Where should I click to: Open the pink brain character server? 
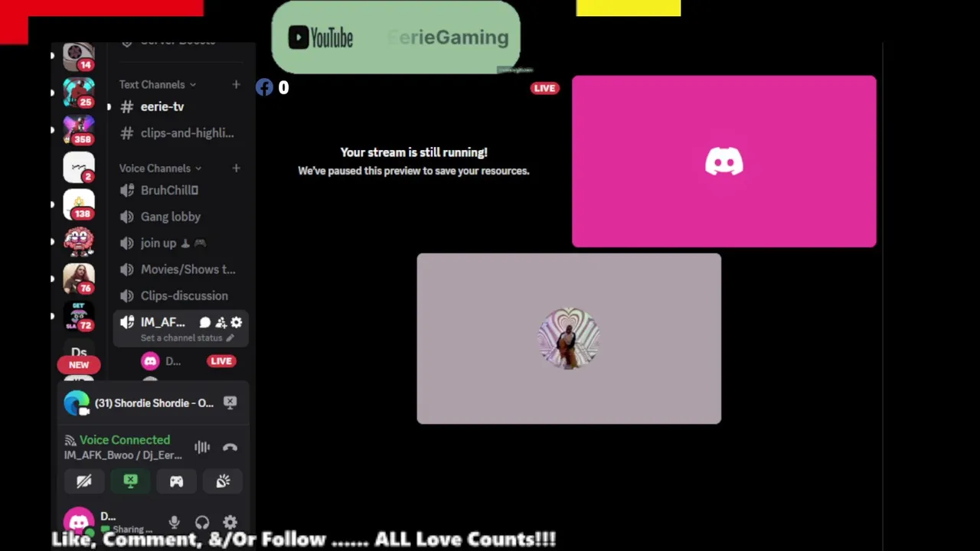pos(78,243)
